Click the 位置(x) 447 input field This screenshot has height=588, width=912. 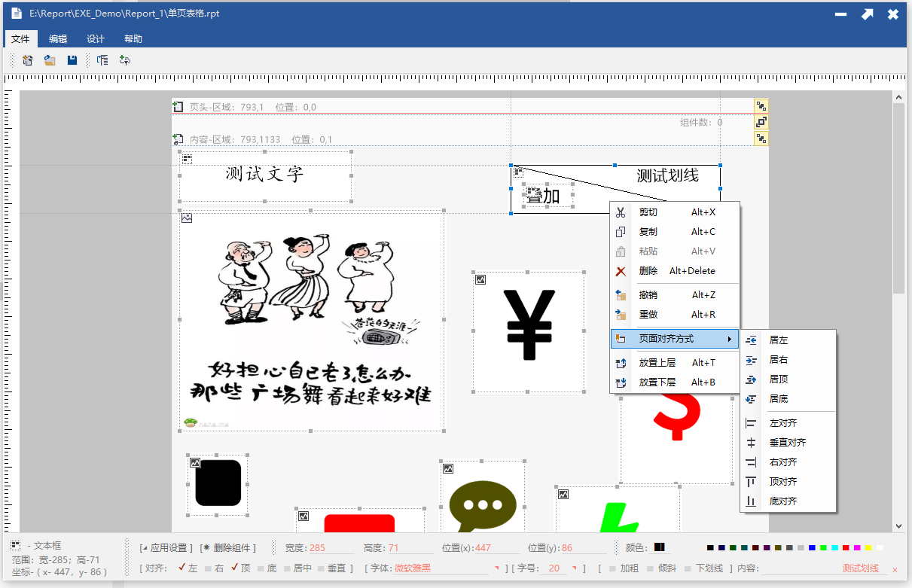[x=497, y=548]
